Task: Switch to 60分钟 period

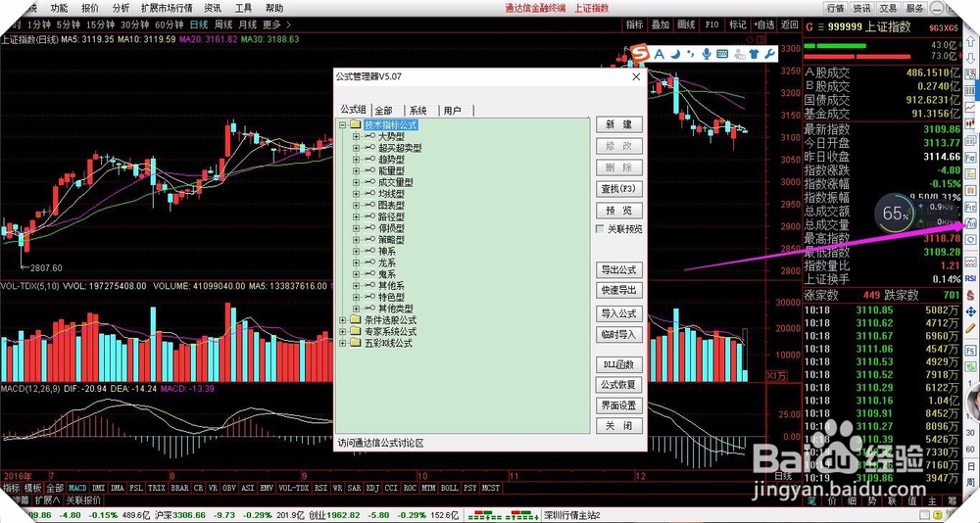Action: coord(169,25)
